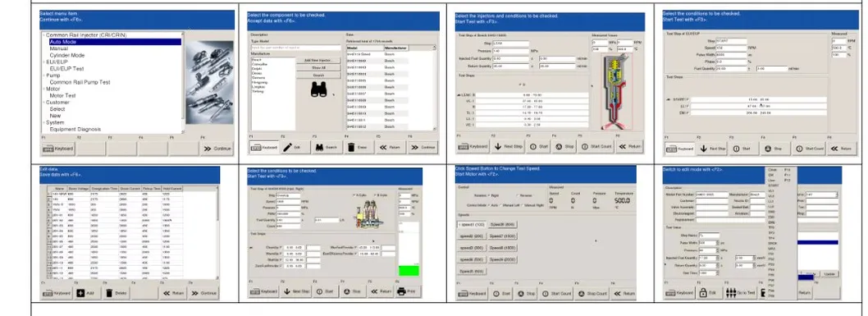Click Start Count in Bosch injector test
This screenshot has height=316, width=868.
596,147
